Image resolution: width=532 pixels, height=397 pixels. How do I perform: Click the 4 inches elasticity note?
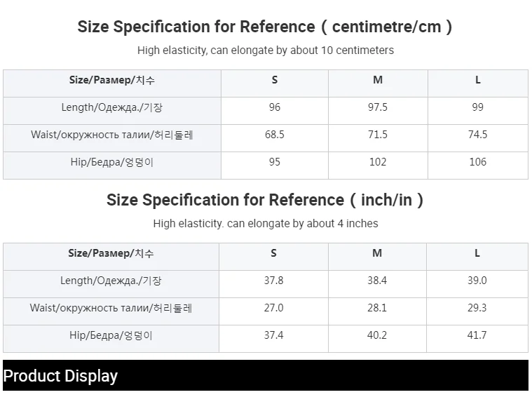[266, 224]
